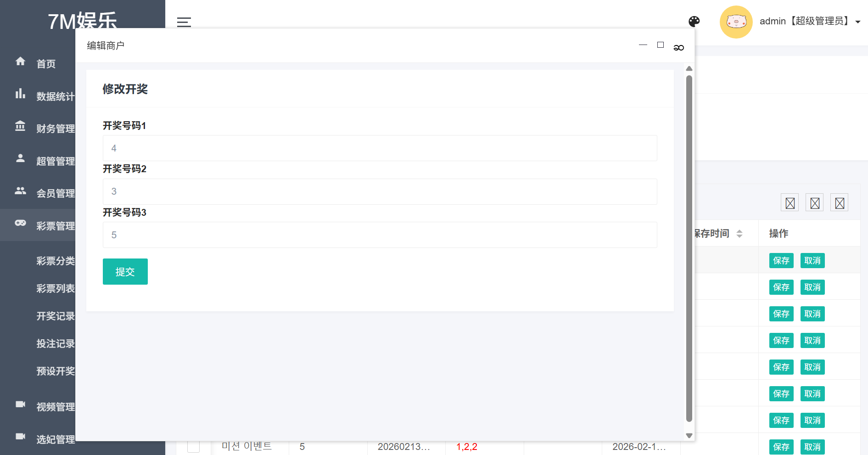Click the gamepad lottery management icon
Screen dimensions: 868x455
(x=20, y=223)
